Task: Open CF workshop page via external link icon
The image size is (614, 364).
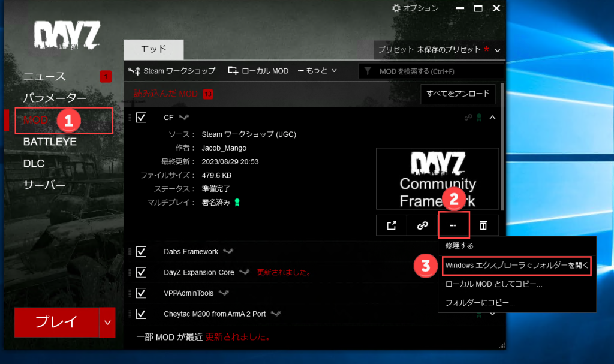Action: pos(392,225)
